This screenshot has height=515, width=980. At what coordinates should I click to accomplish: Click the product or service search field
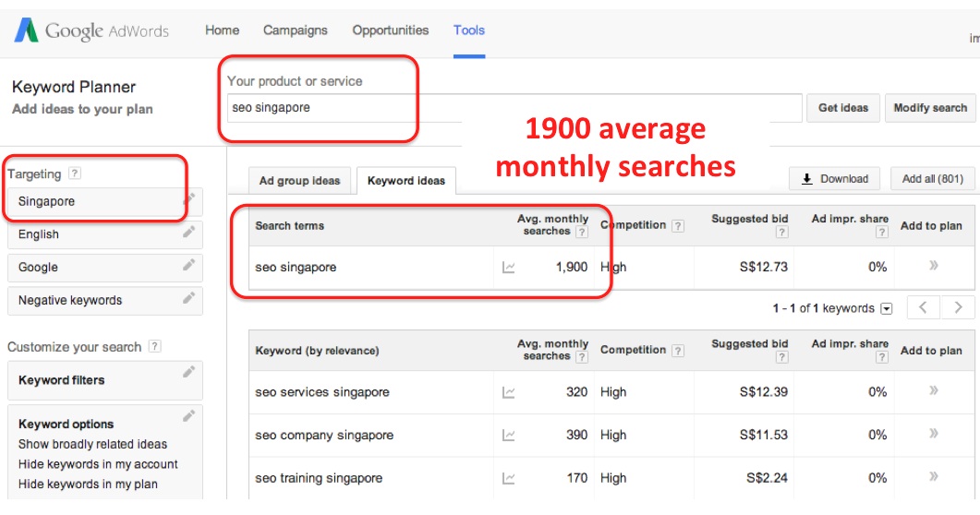coord(514,108)
